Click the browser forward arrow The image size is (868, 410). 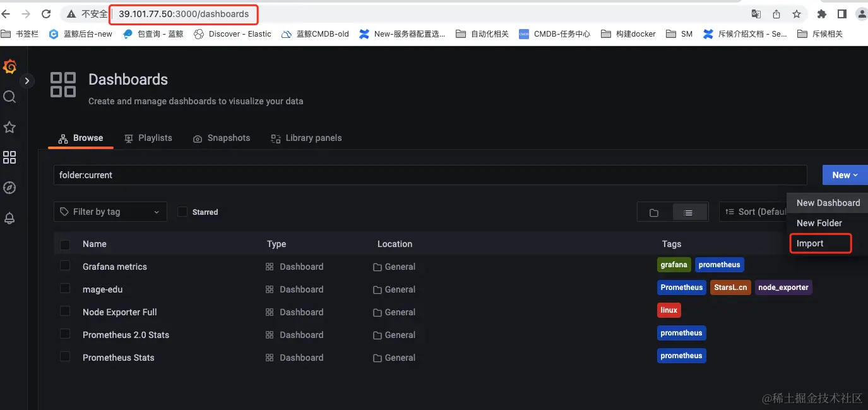point(26,14)
